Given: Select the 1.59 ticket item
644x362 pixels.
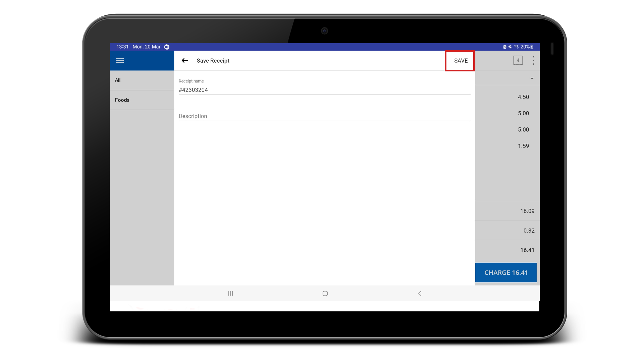Looking at the screenshot, I should coord(507,146).
